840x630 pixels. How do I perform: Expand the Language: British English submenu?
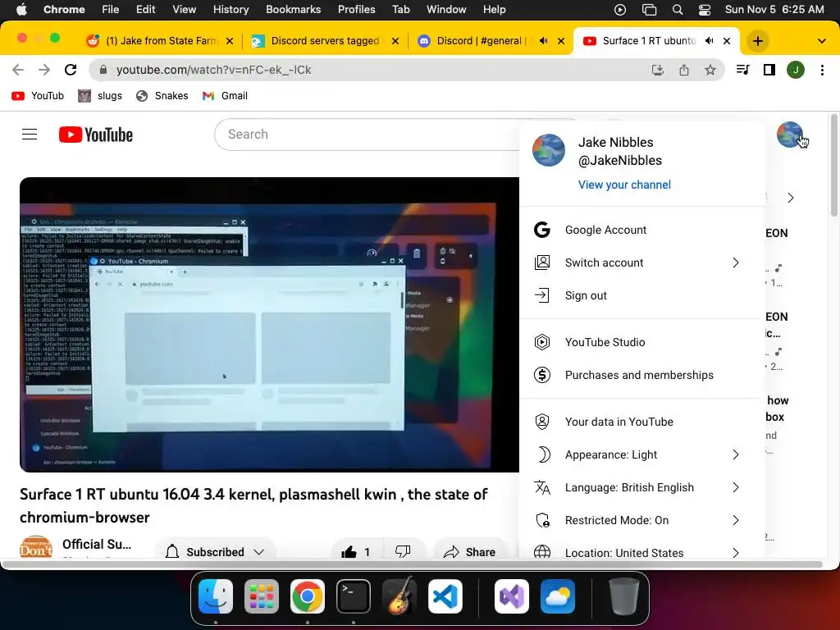point(736,487)
